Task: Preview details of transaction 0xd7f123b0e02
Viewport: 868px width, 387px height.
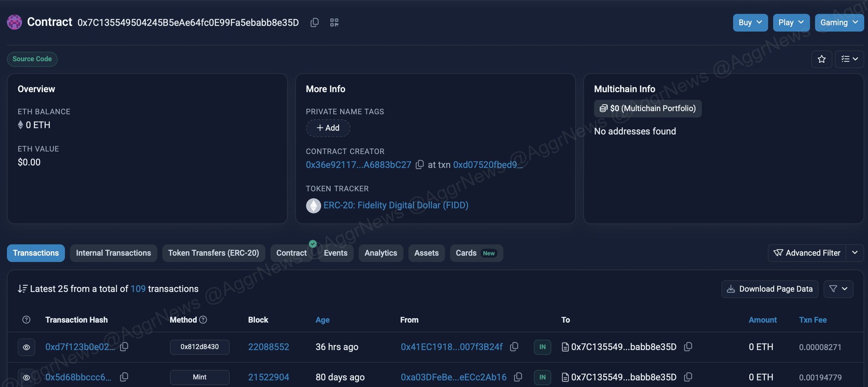Action: pos(26,347)
